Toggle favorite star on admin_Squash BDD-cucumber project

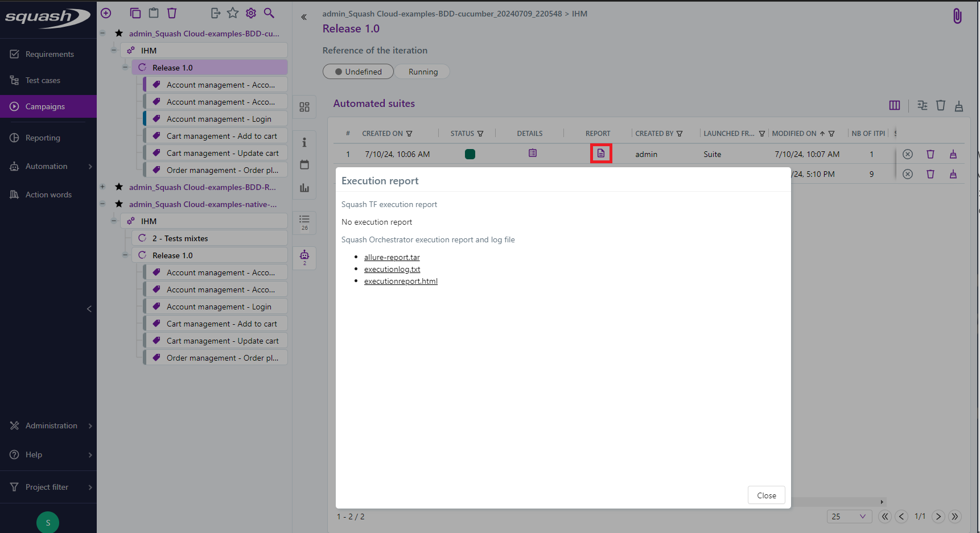(118, 33)
